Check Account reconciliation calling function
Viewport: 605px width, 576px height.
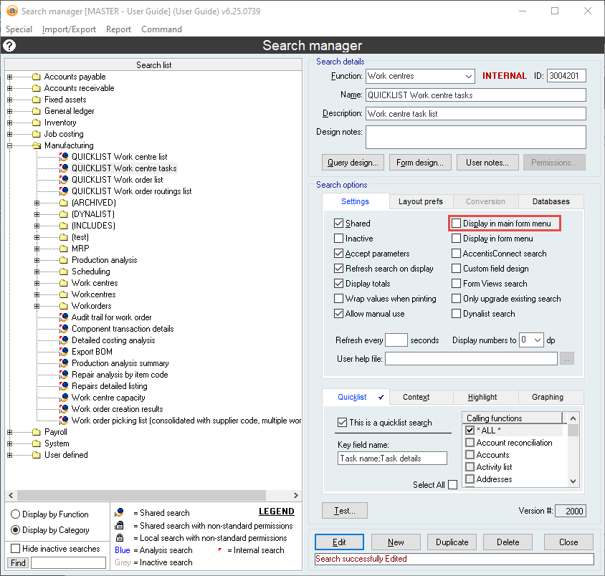[x=470, y=443]
